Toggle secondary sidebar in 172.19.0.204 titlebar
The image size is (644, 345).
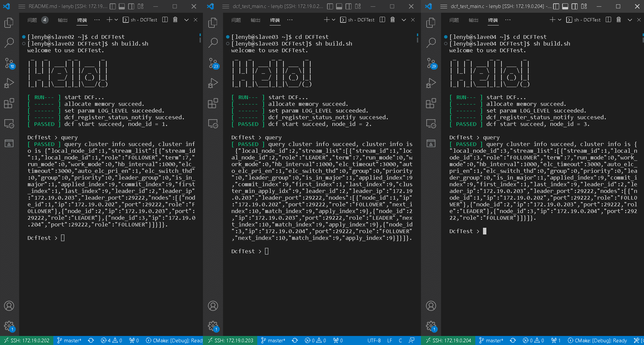(575, 6)
